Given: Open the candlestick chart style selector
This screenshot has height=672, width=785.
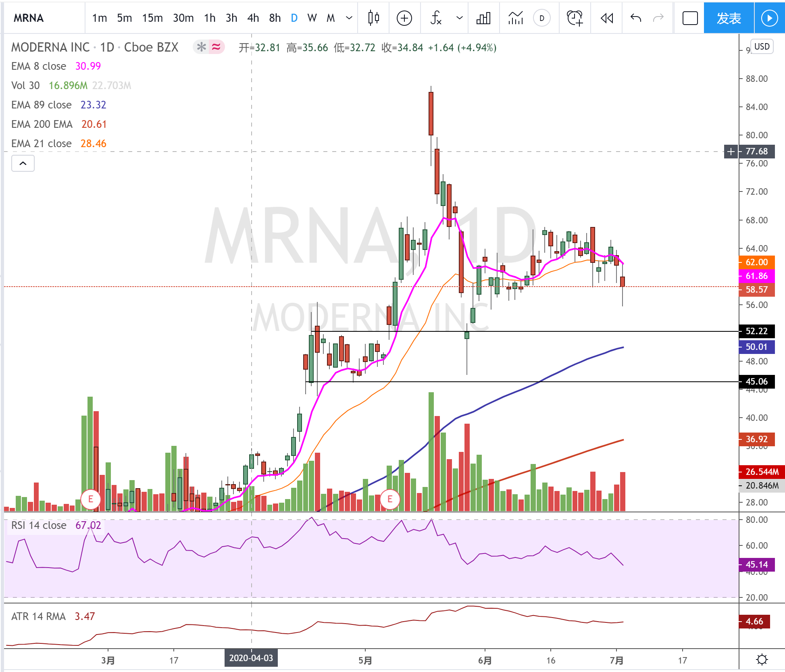Looking at the screenshot, I should (x=373, y=18).
